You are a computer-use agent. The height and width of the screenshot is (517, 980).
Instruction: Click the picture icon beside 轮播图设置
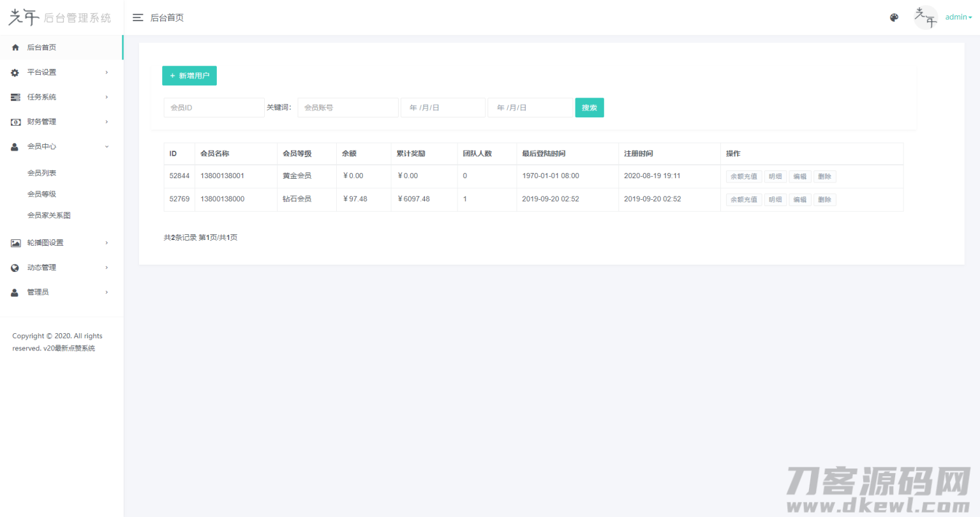pyautogui.click(x=15, y=243)
